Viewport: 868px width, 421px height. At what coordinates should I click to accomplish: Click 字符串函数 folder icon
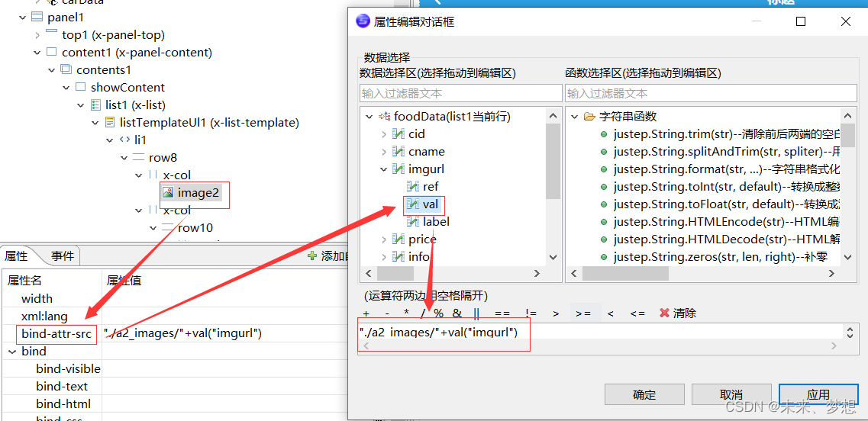click(589, 116)
